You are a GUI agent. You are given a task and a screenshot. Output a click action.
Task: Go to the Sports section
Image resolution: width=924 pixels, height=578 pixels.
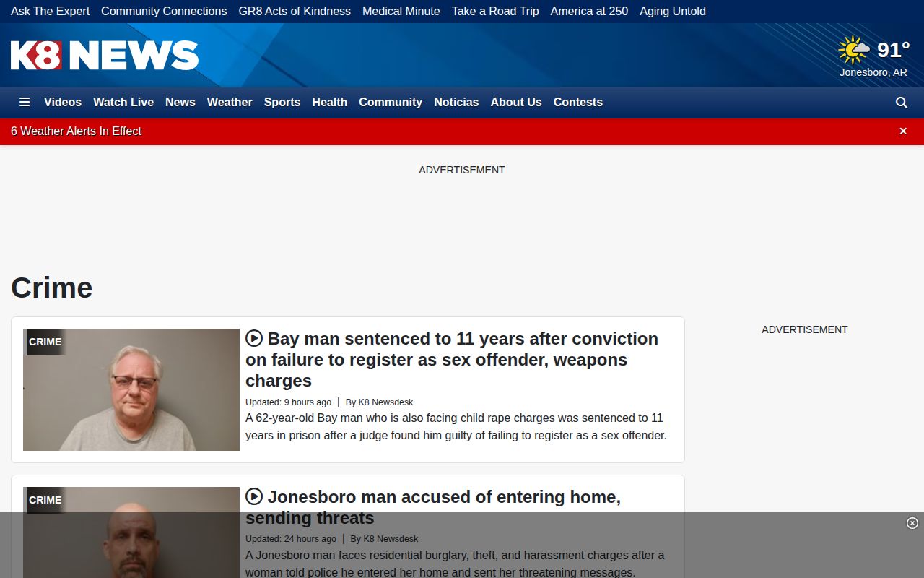282,102
